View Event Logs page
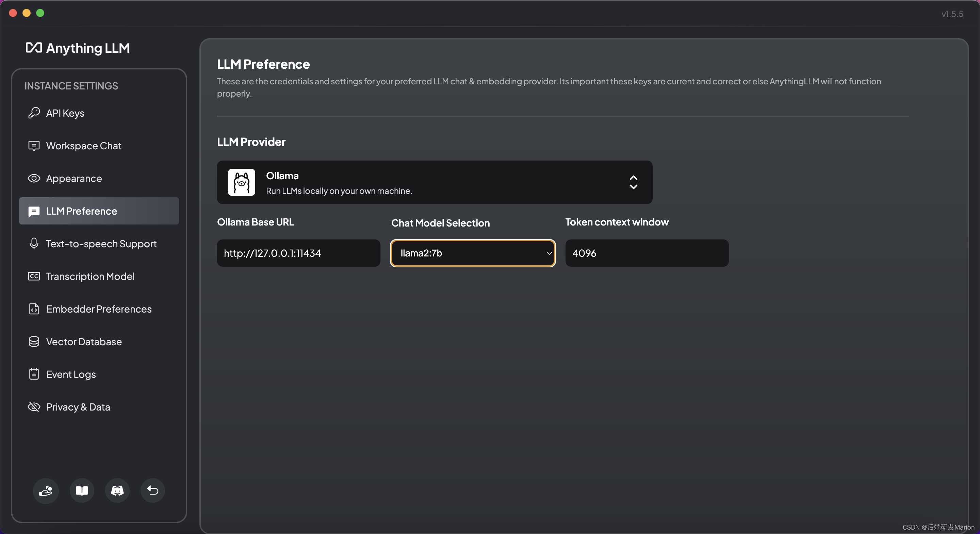 71,374
